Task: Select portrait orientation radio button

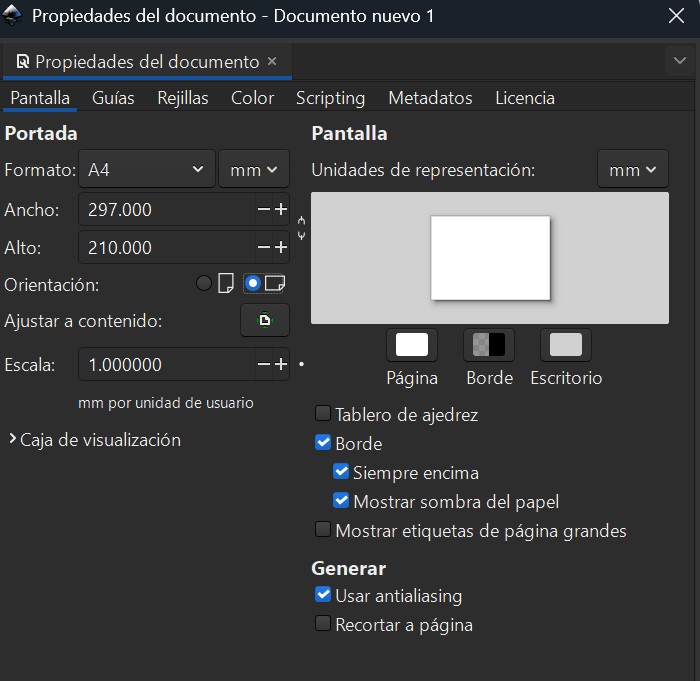Action: (x=204, y=283)
